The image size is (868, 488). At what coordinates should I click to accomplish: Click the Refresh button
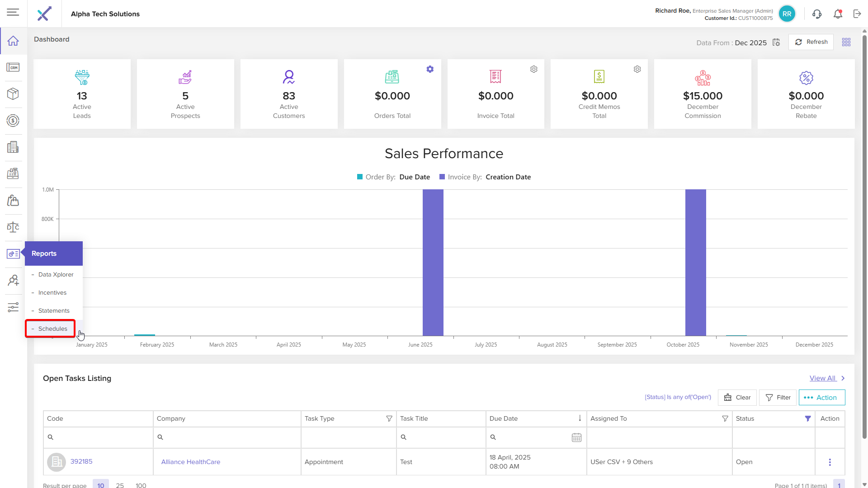[811, 42]
